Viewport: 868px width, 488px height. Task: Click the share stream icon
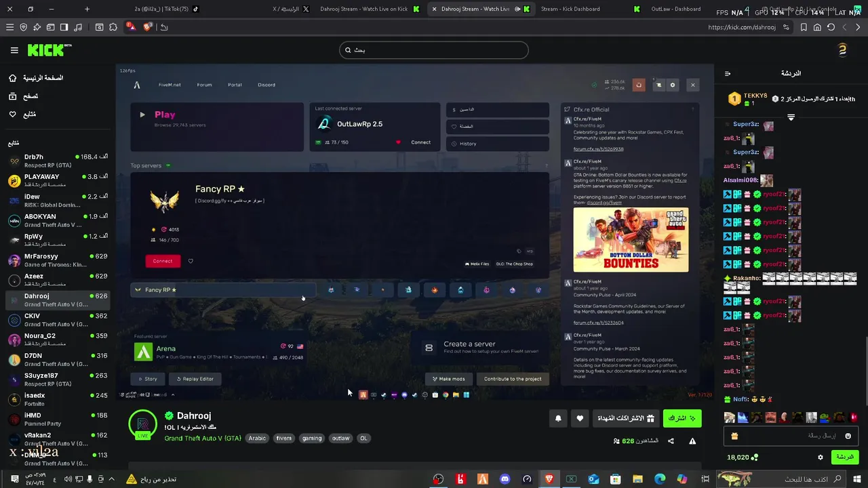coord(671,441)
